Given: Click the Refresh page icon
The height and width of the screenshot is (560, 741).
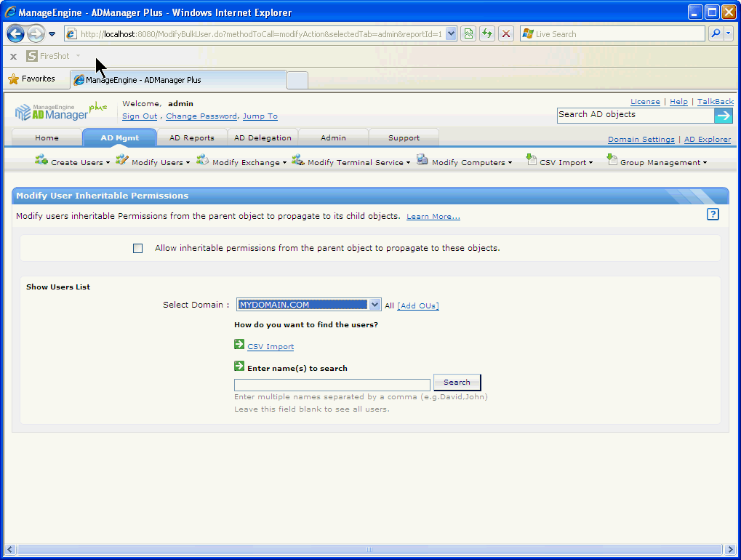Looking at the screenshot, I should pyautogui.click(x=487, y=33).
